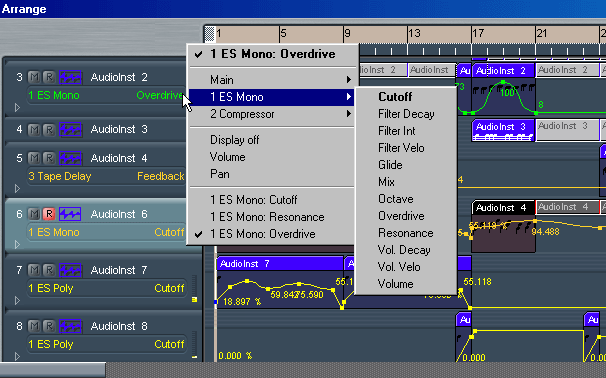Click bar 13 in the timeline ruler

pyautogui.click(x=414, y=34)
